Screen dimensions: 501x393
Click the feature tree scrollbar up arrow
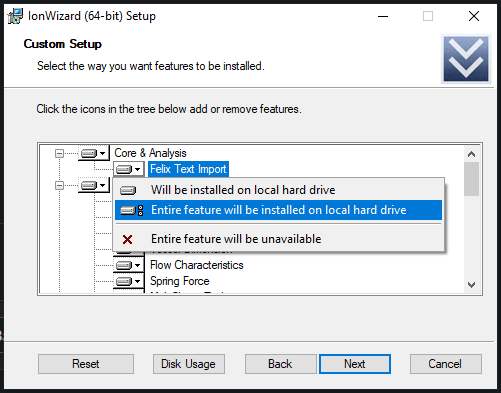[471, 154]
